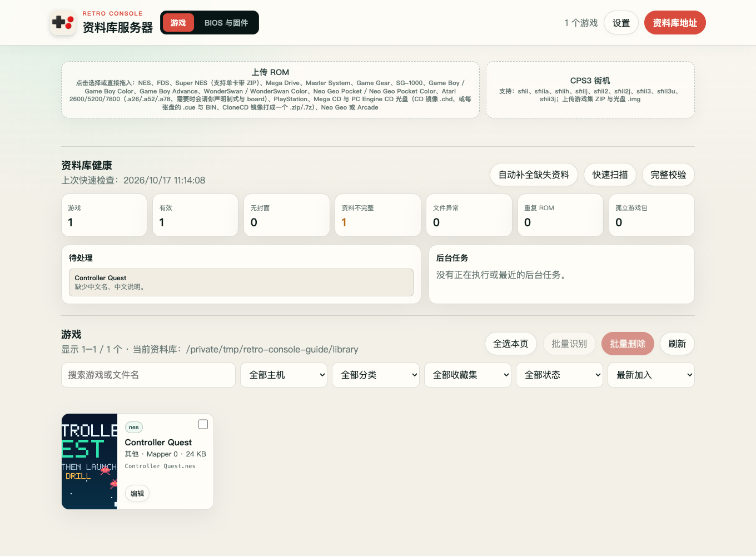Open the 全部主机 console filter dropdown
Screen dimensions: 756x556
[x=284, y=375]
